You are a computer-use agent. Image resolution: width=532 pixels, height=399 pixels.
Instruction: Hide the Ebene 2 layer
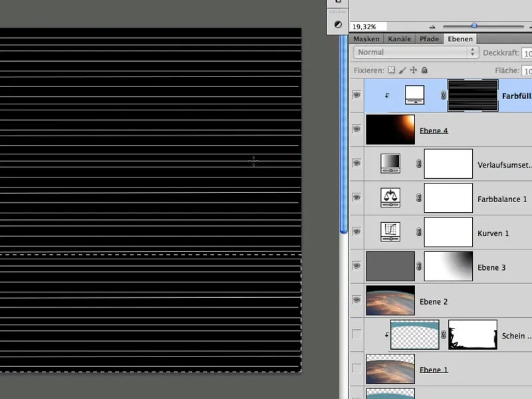pyautogui.click(x=356, y=300)
